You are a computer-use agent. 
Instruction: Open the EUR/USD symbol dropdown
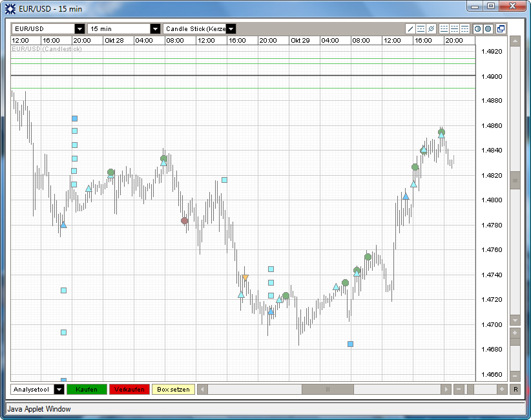point(79,29)
